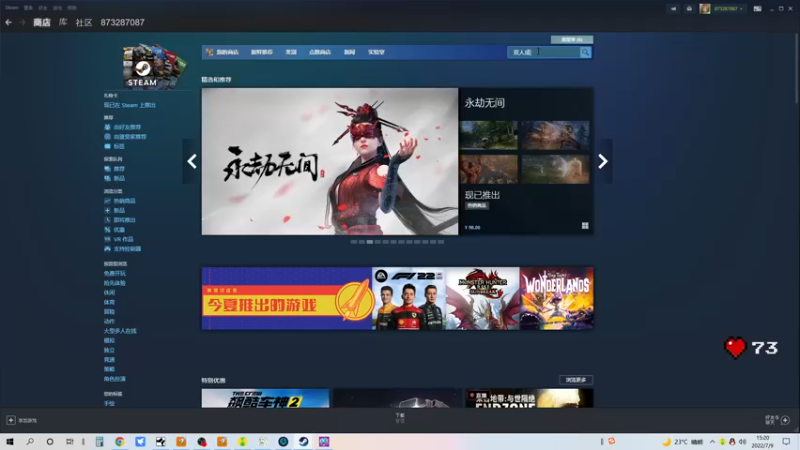
Task: Go forward with the right arrow
Action: (22, 22)
